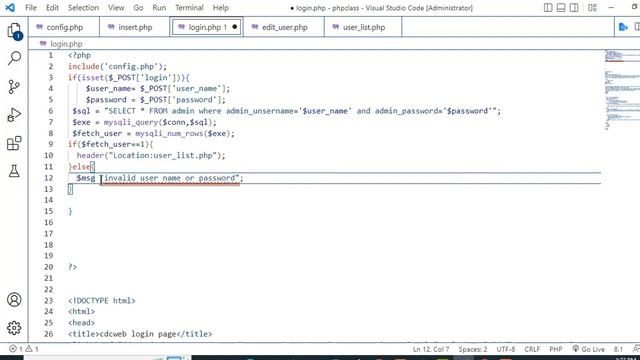Screen dimensions: 640x360
Task: Select the login.php tab
Action: 206,27
